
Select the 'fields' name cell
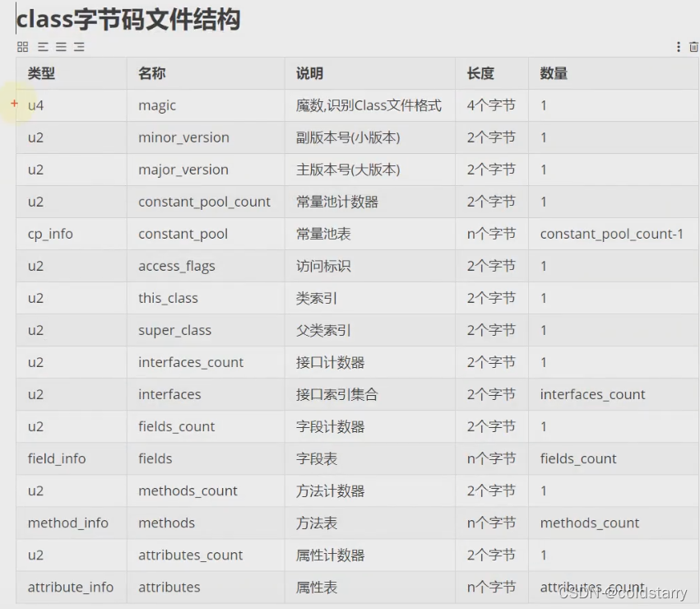155,459
